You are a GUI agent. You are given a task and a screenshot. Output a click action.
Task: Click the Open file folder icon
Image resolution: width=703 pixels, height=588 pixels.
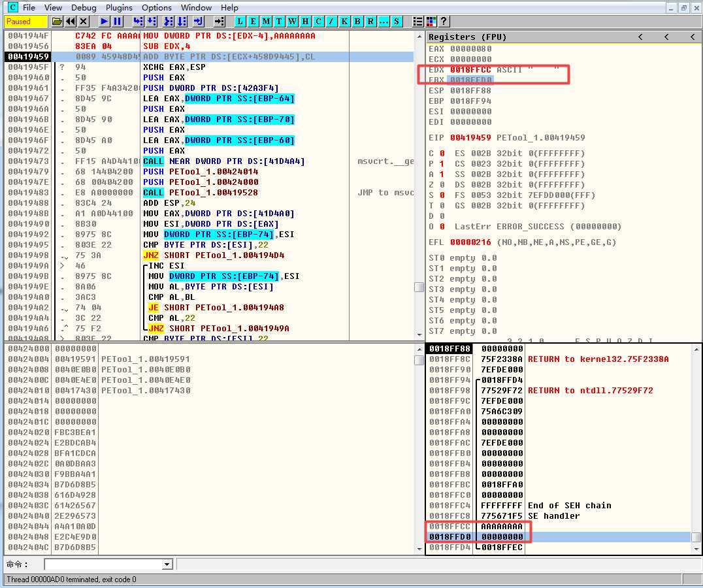[x=57, y=22]
